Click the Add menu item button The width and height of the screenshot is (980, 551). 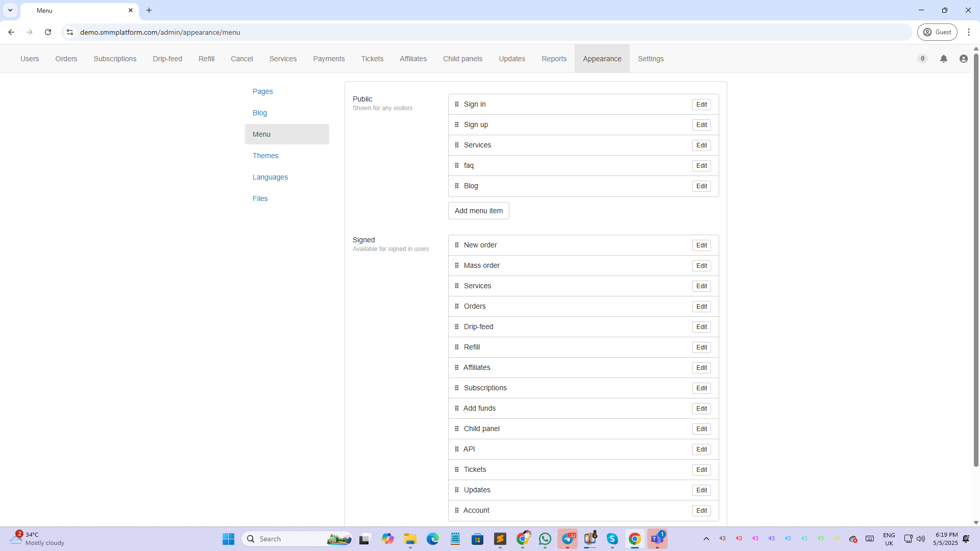click(x=478, y=211)
